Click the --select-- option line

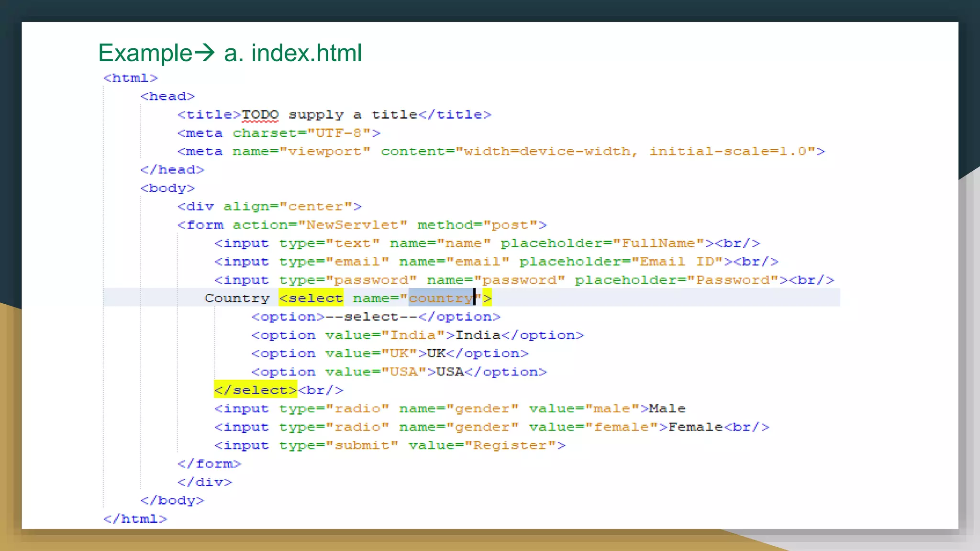point(376,317)
